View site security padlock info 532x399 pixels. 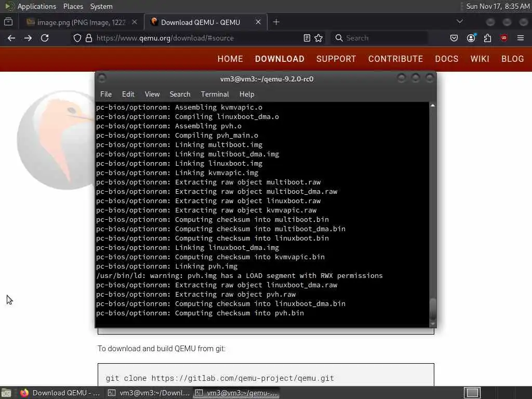click(89, 38)
